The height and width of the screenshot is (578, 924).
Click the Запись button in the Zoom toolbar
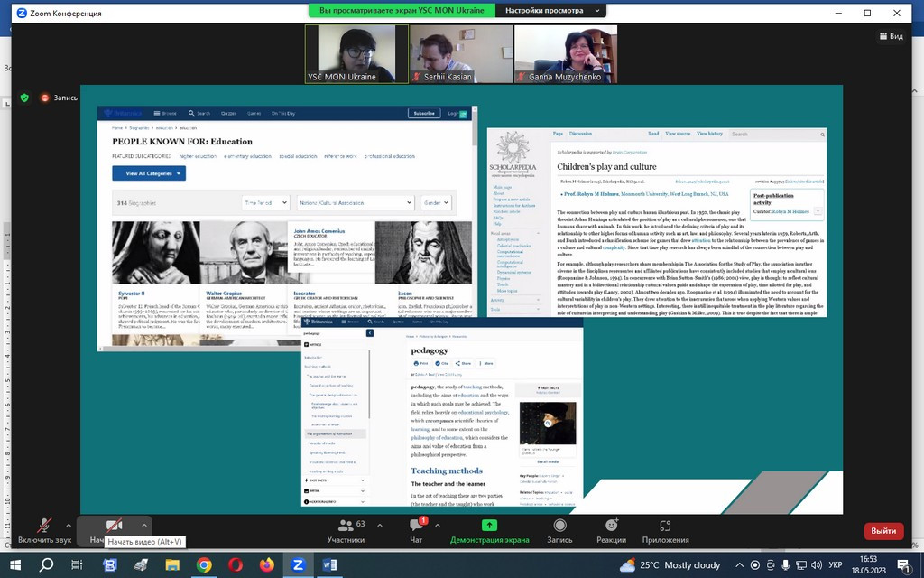pyautogui.click(x=559, y=530)
